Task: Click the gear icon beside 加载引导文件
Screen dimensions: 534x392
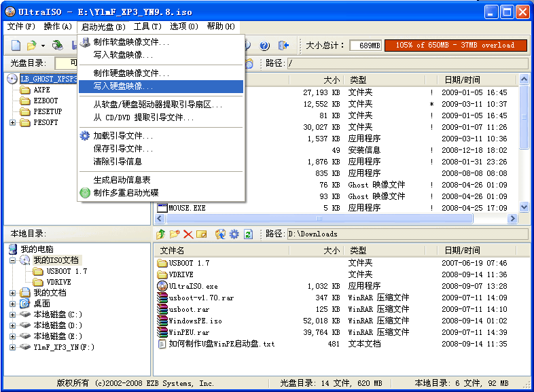Action: tap(84, 136)
